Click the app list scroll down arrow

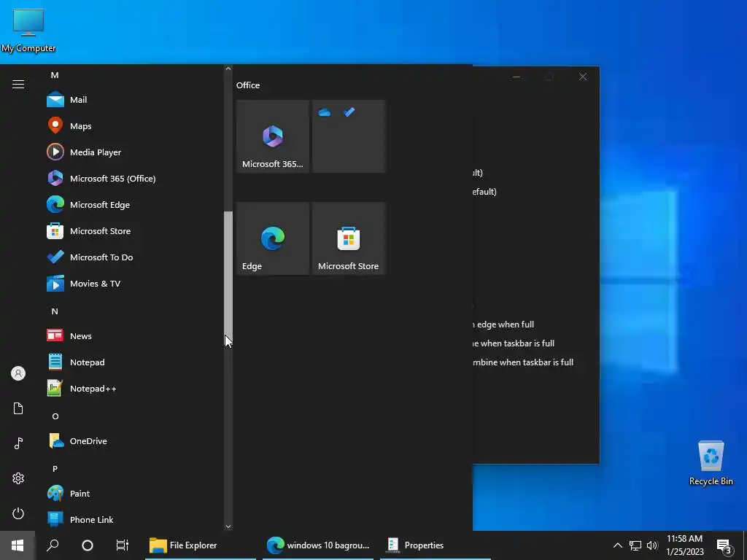[x=228, y=526]
